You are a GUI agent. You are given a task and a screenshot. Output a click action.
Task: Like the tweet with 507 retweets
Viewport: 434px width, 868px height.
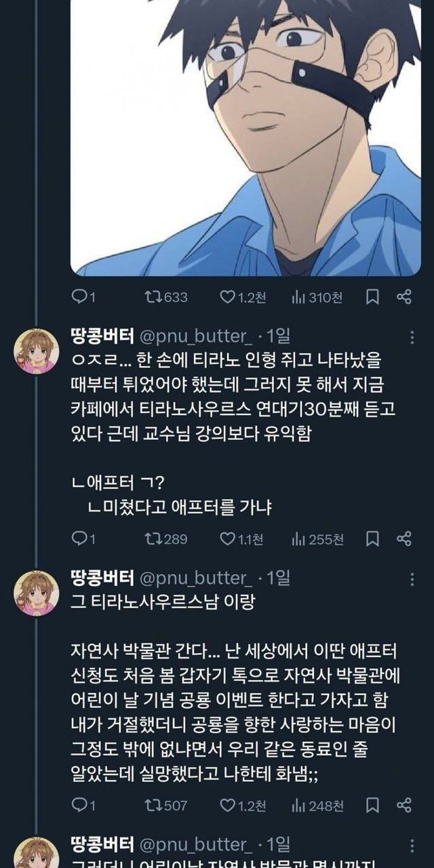[x=226, y=806]
